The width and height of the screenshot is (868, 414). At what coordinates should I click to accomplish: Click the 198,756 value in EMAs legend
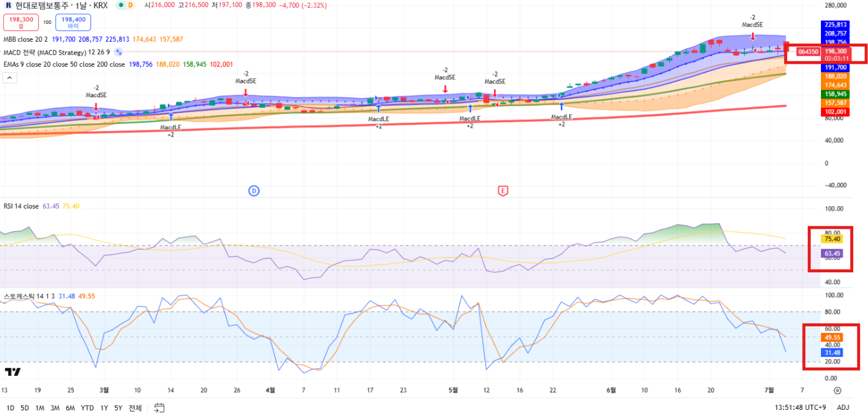[x=140, y=64]
